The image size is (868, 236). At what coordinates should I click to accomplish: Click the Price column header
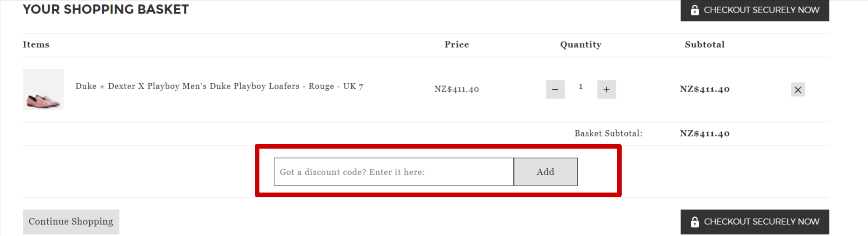(x=457, y=44)
